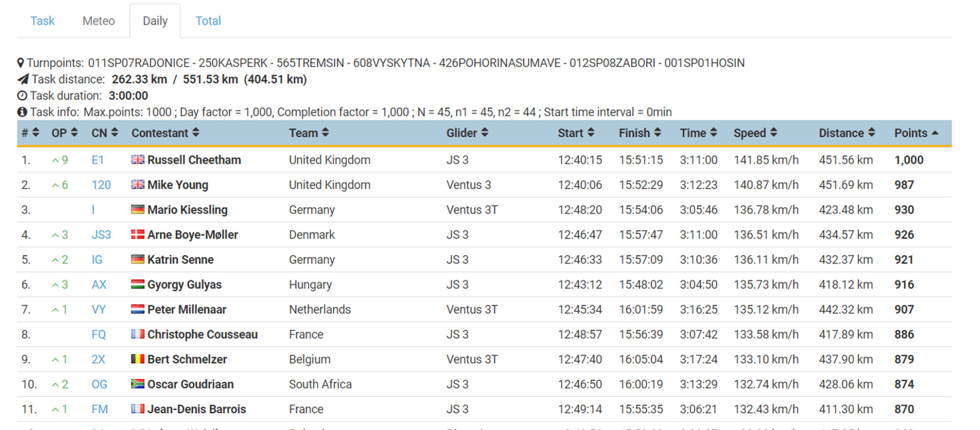Click the French flag beside Christophe Cousseau

coord(138,335)
